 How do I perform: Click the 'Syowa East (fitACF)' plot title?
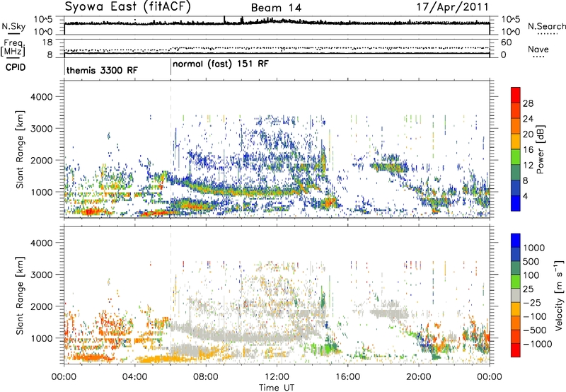click(127, 7)
